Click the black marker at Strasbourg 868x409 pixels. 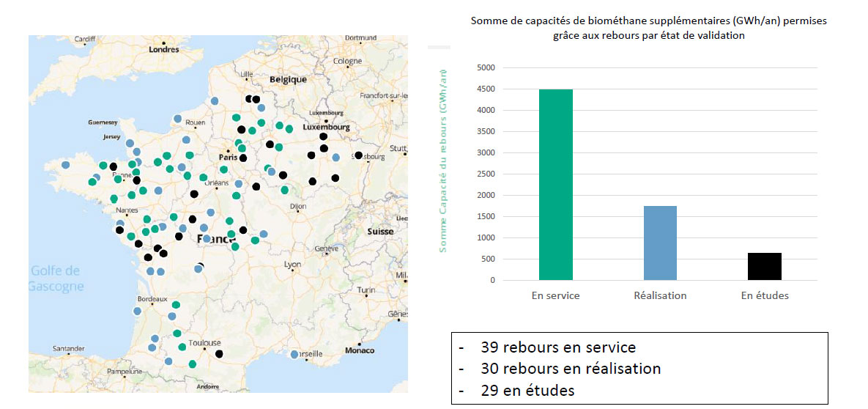coord(359,155)
